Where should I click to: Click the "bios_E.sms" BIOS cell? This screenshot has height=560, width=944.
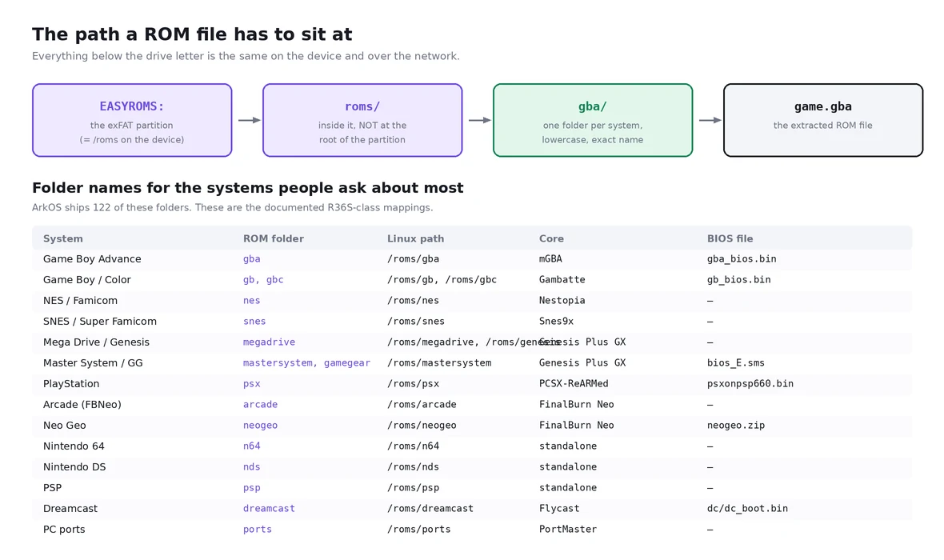pos(736,363)
